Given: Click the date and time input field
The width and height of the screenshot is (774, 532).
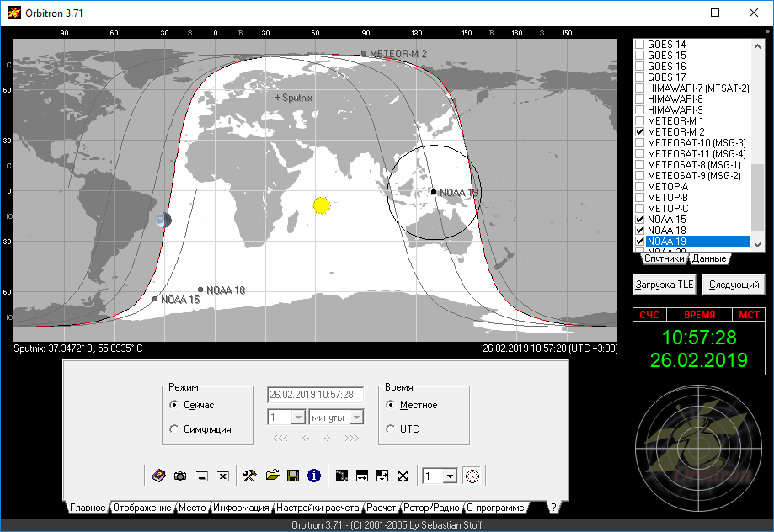Looking at the screenshot, I should pyautogui.click(x=315, y=395).
